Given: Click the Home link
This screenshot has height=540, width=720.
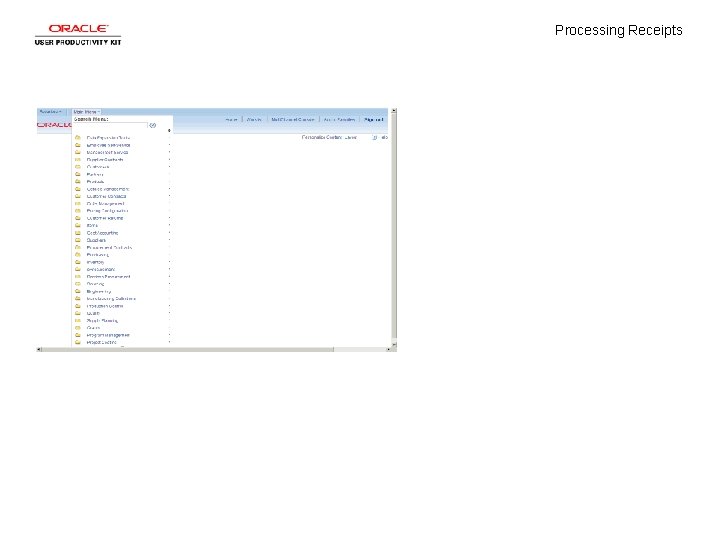Looking at the screenshot, I should point(231,119).
